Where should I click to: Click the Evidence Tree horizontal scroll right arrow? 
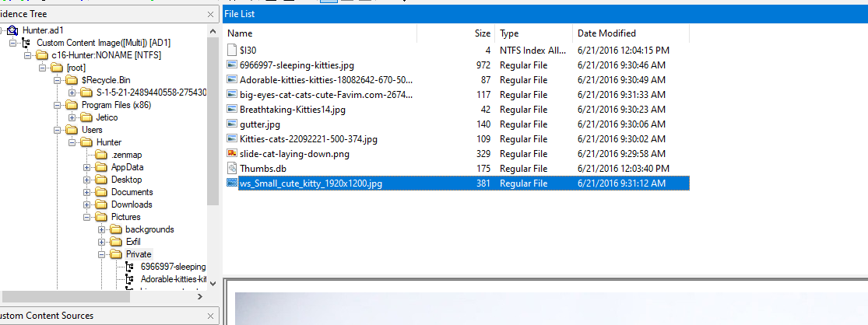coord(200,297)
